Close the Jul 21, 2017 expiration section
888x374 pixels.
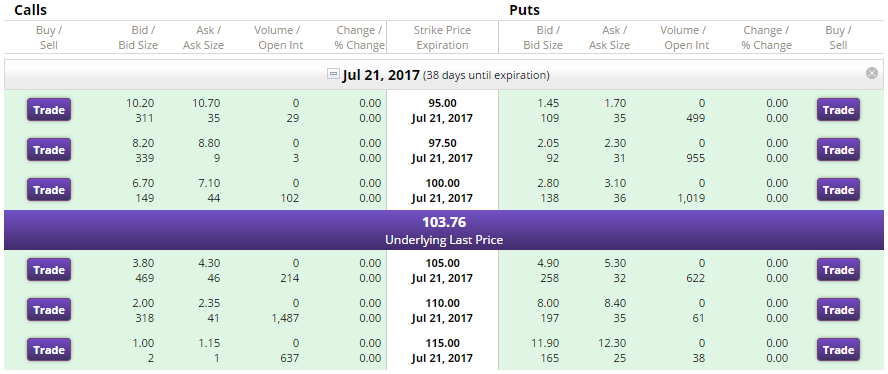coord(872,73)
